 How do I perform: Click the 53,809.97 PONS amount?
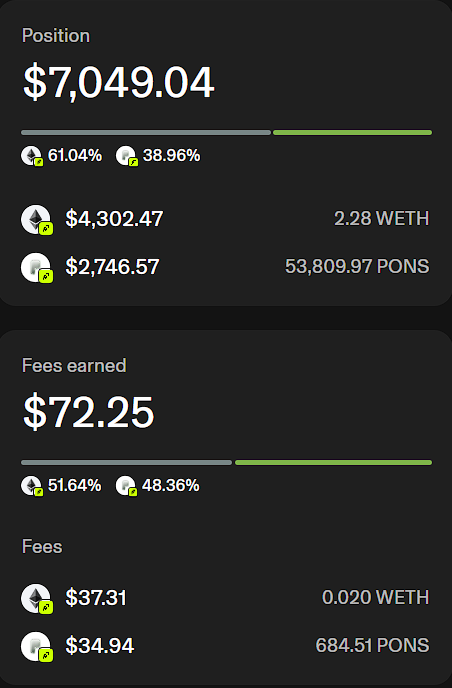(x=357, y=266)
